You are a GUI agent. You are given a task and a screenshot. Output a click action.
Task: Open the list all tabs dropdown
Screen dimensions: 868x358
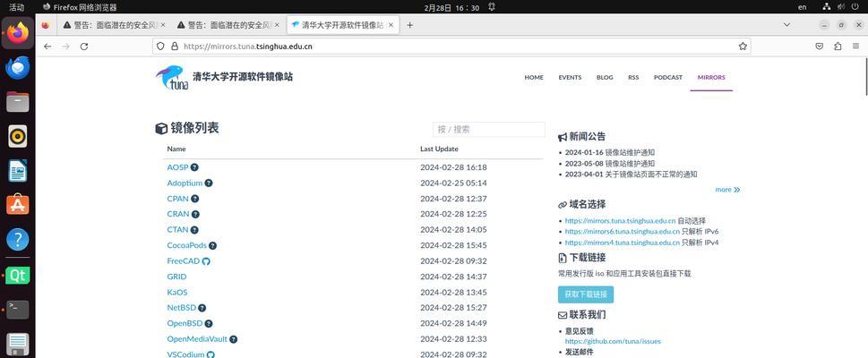pos(786,25)
